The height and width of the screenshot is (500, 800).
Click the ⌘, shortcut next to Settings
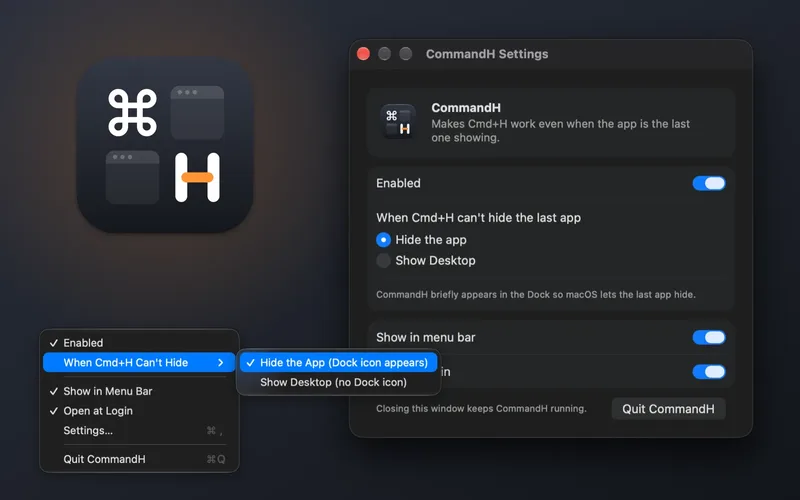214,431
